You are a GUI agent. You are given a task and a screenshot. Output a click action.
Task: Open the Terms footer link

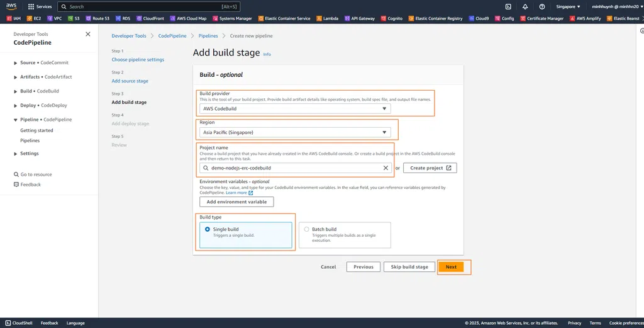(595, 323)
